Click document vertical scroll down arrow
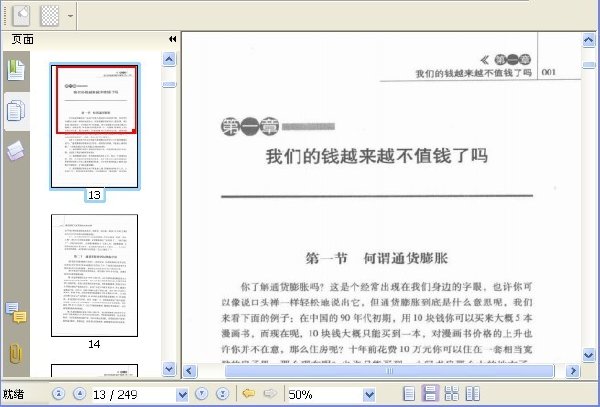This screenshot has height=407, width=600. click(x=589, y=355)
